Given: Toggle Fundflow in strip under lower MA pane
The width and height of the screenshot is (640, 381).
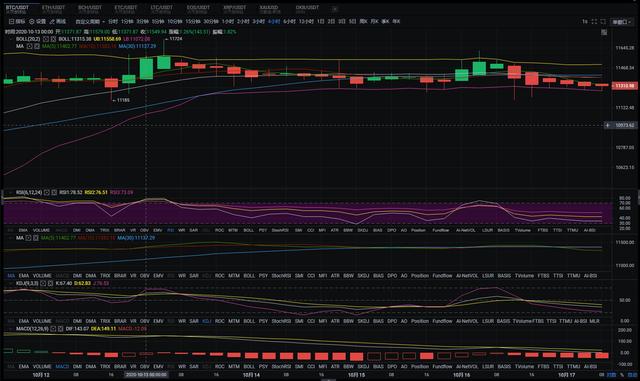Looking at the screenshot, I should click(x=442, y=276).
